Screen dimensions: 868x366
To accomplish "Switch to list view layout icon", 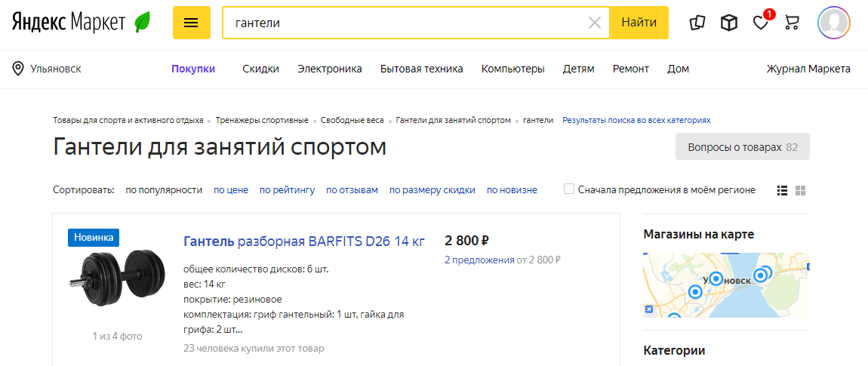I will [x=783, y=190].
